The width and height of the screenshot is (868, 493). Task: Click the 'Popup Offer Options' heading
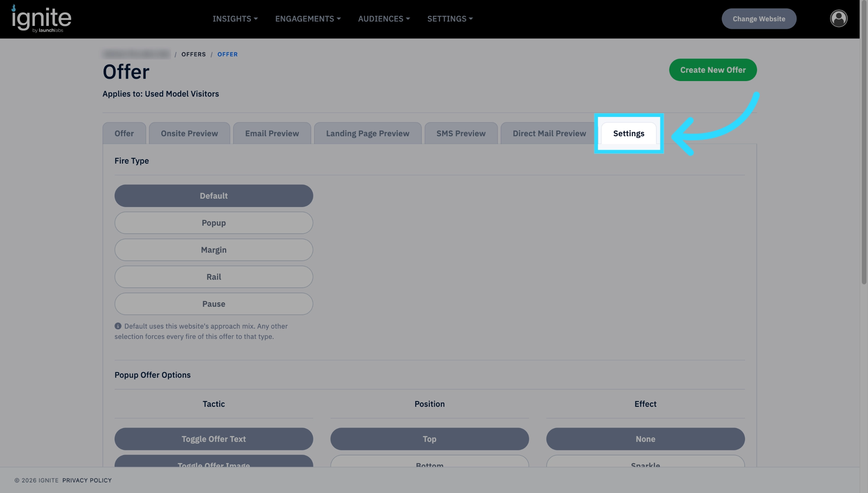(x=153, y=375)
